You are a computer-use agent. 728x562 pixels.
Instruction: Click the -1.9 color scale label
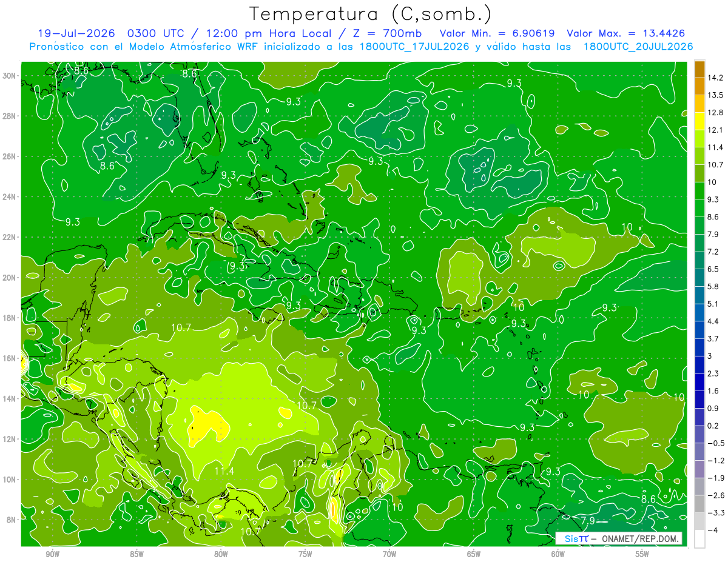(x=716, y=478)
